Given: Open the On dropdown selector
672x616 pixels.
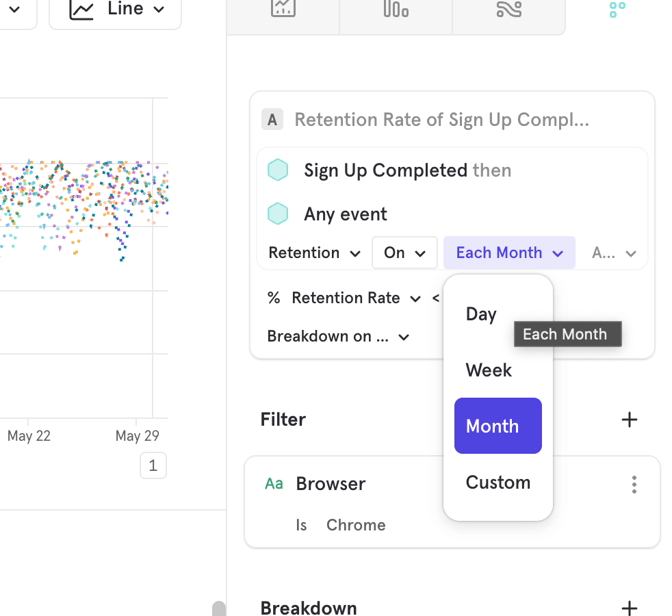Looking at the screenshot, I should click(404, 253).
